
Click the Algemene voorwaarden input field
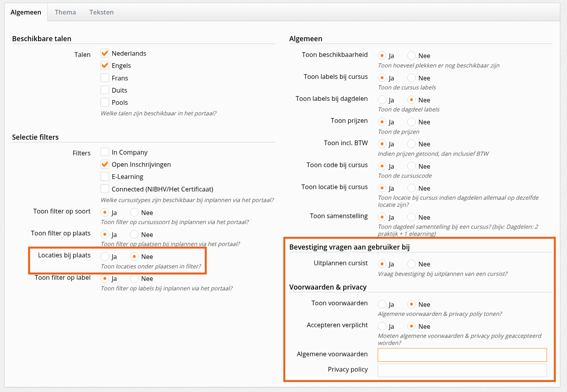(x=462, y=355)
